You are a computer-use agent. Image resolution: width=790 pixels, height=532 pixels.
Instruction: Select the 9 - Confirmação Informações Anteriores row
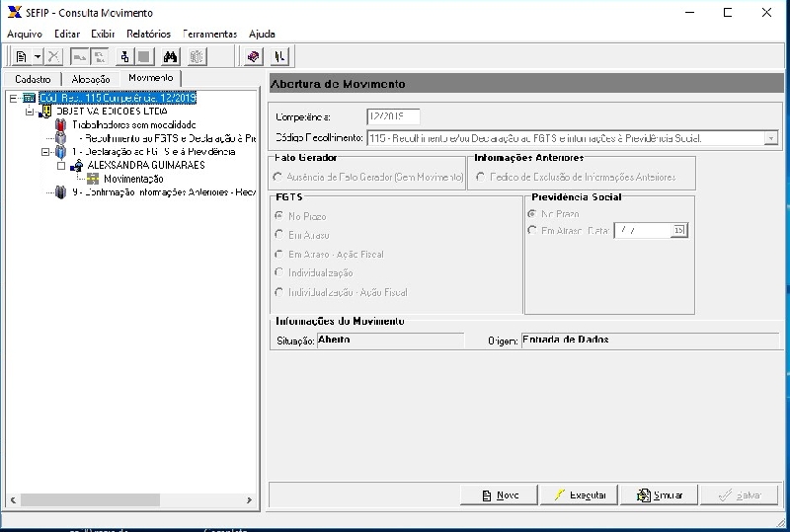[164, 192]
